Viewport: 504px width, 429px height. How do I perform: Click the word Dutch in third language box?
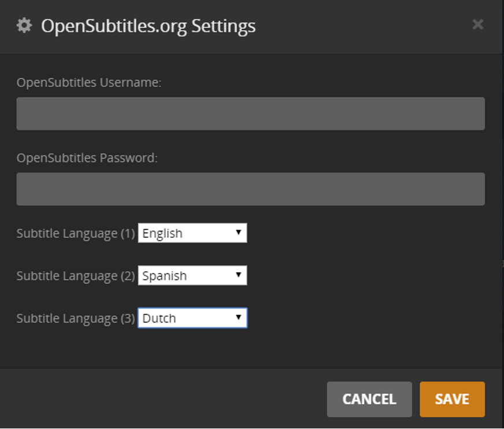click(x=159, y=319)
